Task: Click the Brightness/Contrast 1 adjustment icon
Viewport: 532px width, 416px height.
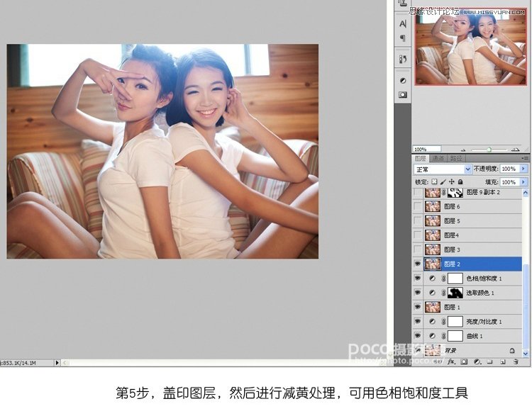Action: 432,322
